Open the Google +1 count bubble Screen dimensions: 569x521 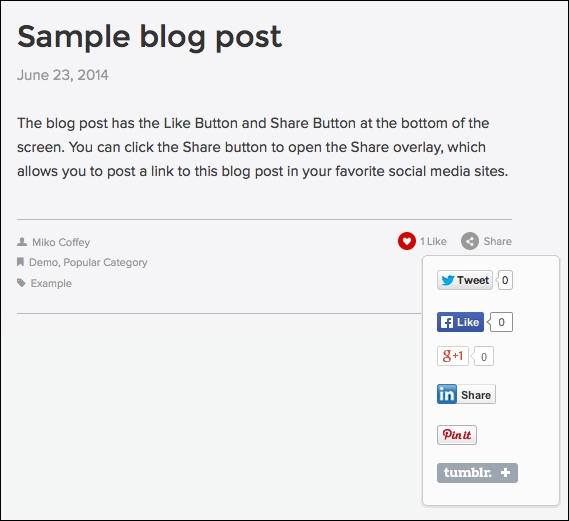tap(483, 356)
